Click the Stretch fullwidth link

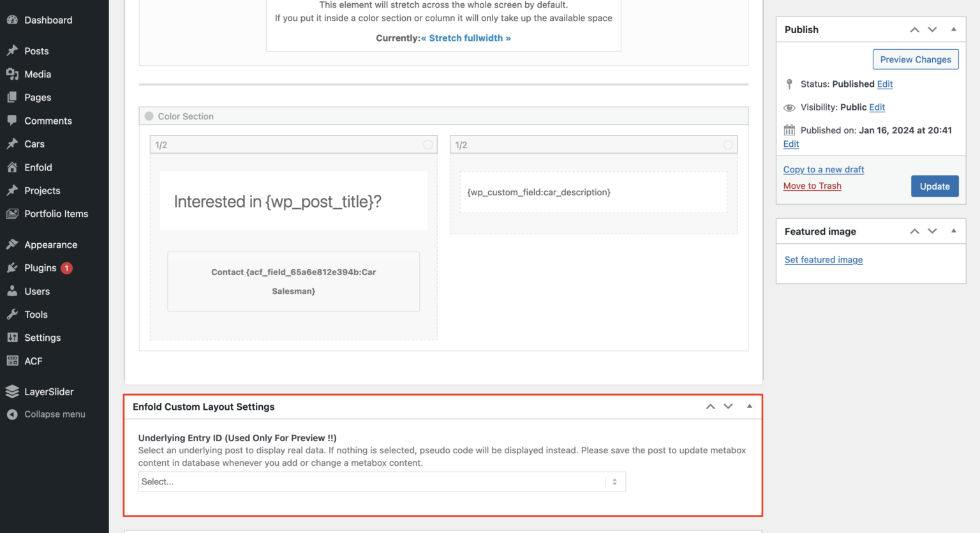click(466, 38)
